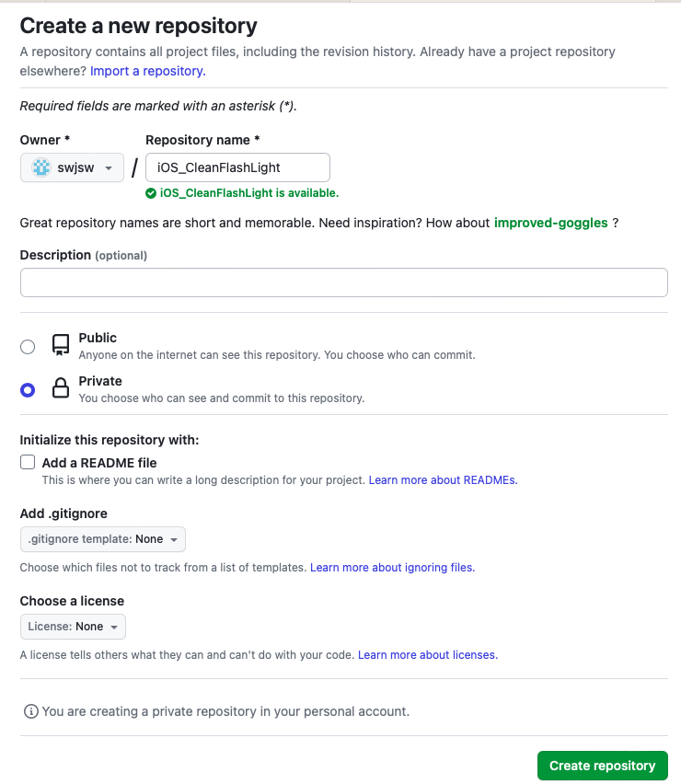Click the Public repository book icon

[61, 345]
